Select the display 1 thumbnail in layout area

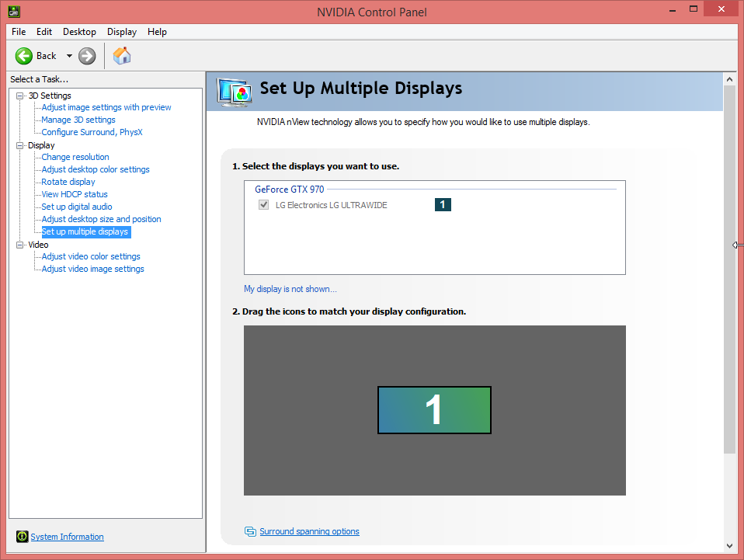[x=434, y=410]
